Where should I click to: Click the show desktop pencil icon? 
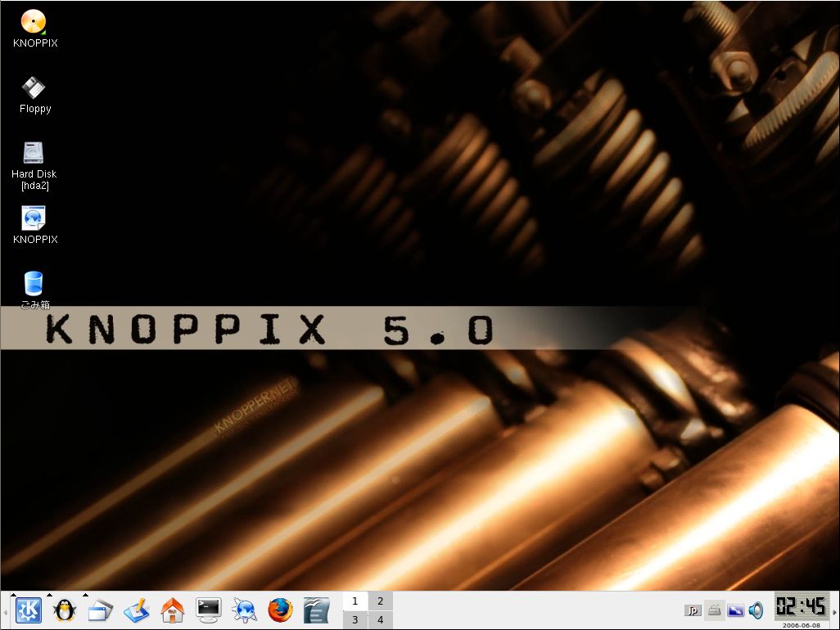(137, 610)
